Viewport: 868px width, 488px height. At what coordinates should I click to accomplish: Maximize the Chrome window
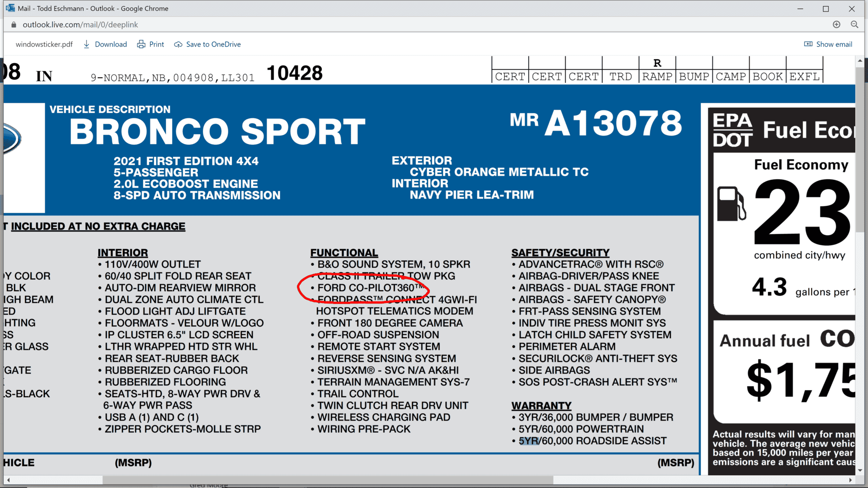[x=826, y=8]
